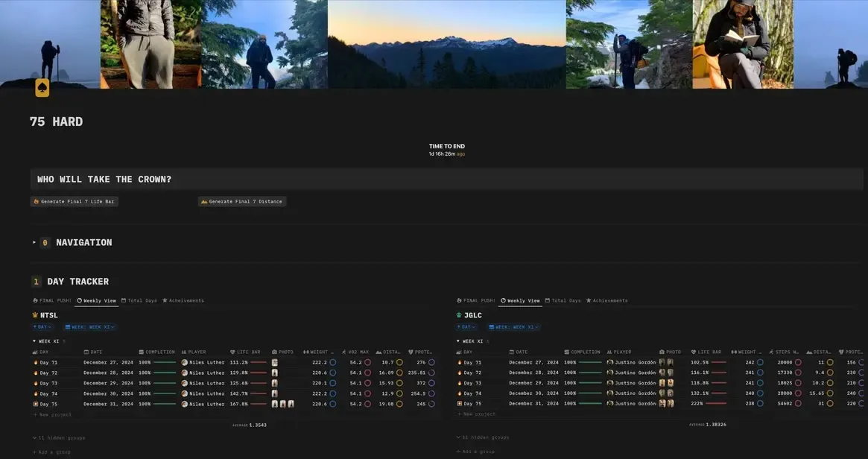Select Weekly View tab in JGLC view
Viewport: 868px width, 459px height.
coord(520,300)
